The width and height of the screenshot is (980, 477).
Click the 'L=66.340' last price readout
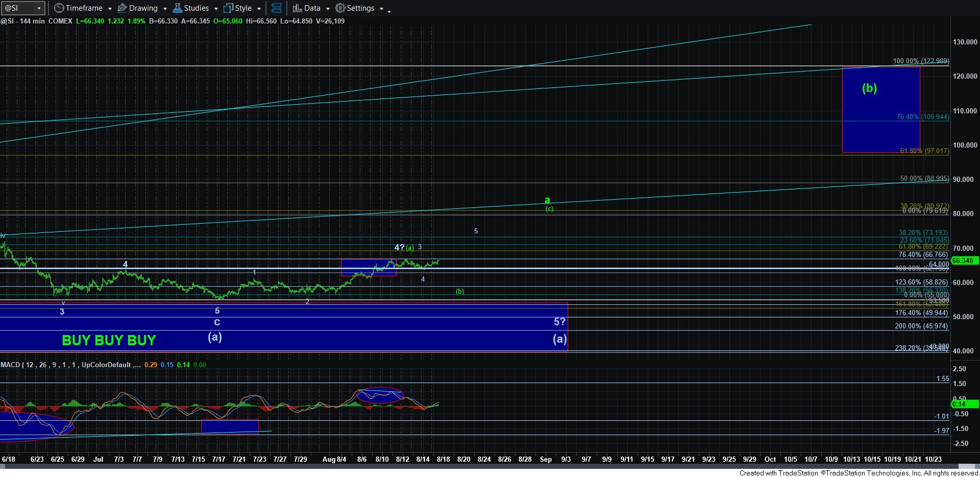[90, 21]
